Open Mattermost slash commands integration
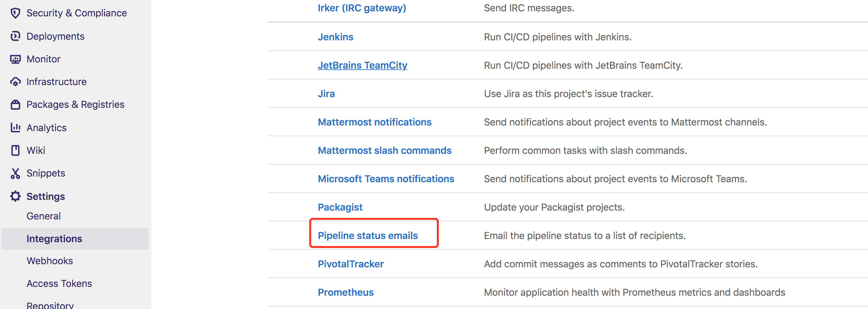This screenshot has width=868, height=309. point(384,150)
